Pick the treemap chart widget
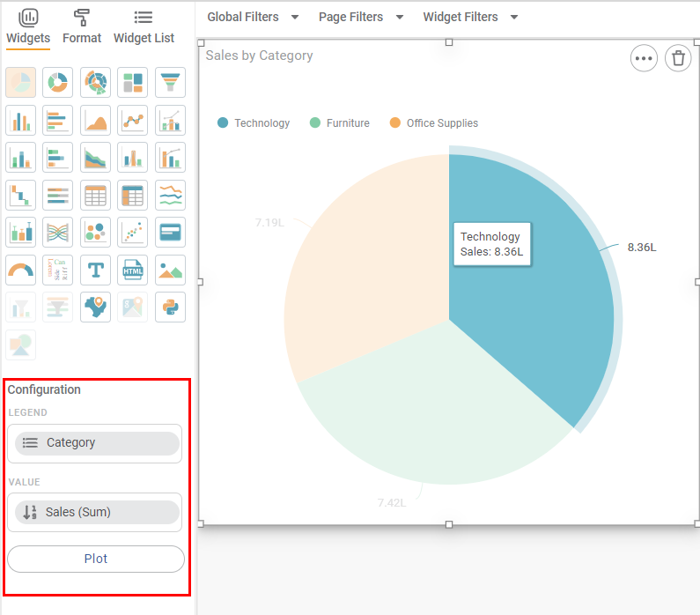700x615 pixels. pyautogui.click(x=133, y=83)
